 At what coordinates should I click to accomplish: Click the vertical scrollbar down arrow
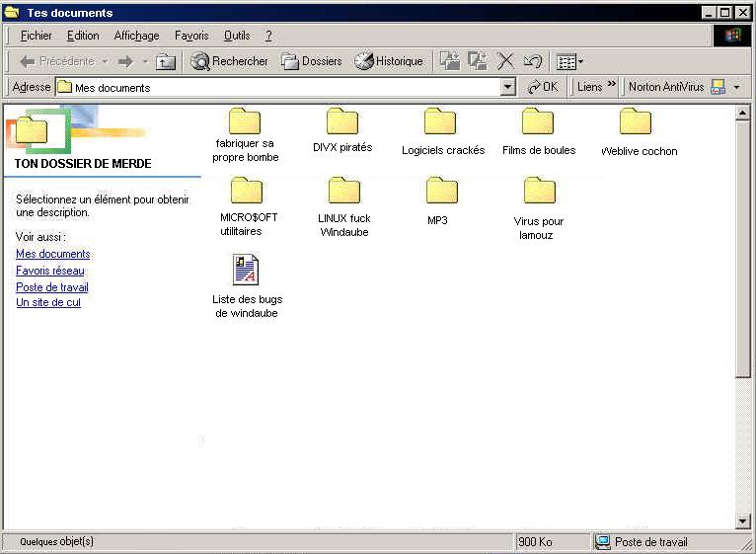tap(742, 520)
